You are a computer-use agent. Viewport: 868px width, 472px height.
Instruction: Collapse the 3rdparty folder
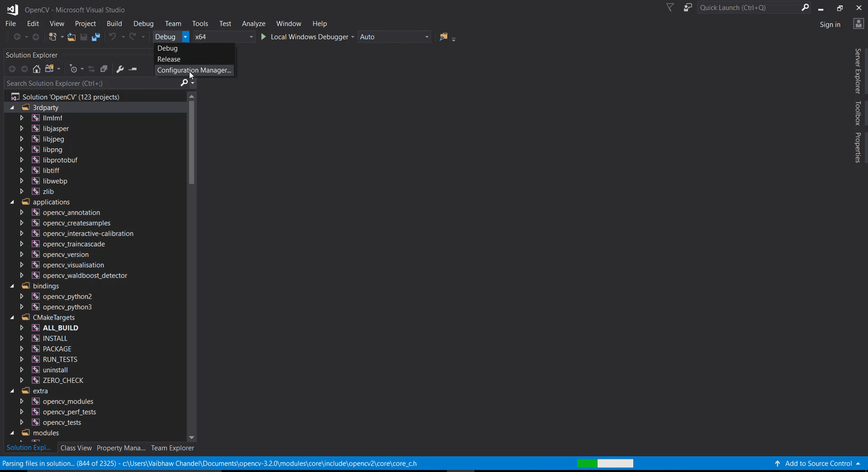12,108
